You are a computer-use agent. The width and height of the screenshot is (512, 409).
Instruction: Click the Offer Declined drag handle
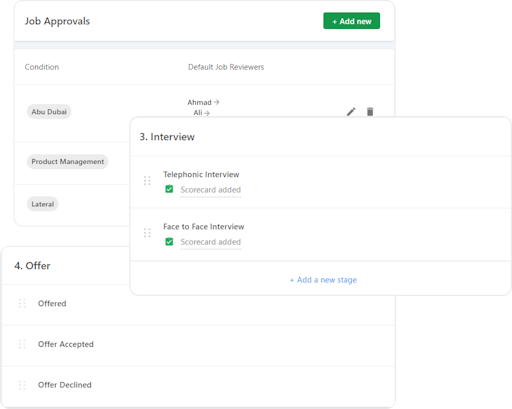point(22,385)
